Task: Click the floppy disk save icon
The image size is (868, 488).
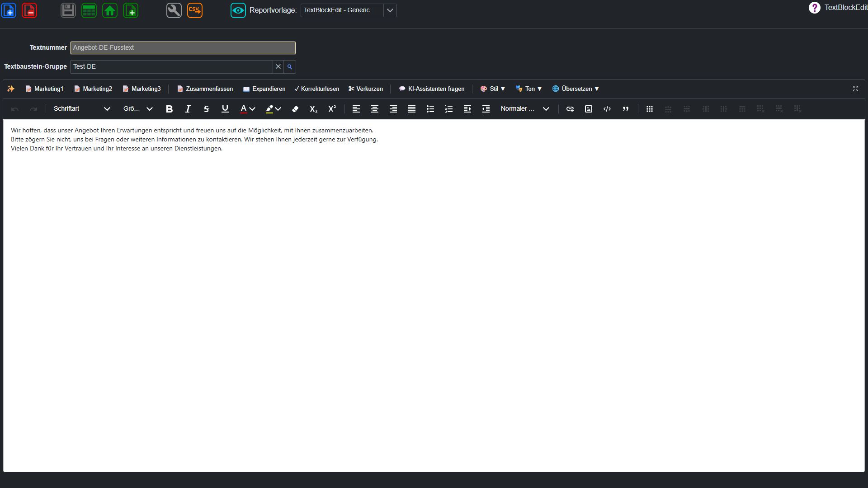Action: click(68, 10)
